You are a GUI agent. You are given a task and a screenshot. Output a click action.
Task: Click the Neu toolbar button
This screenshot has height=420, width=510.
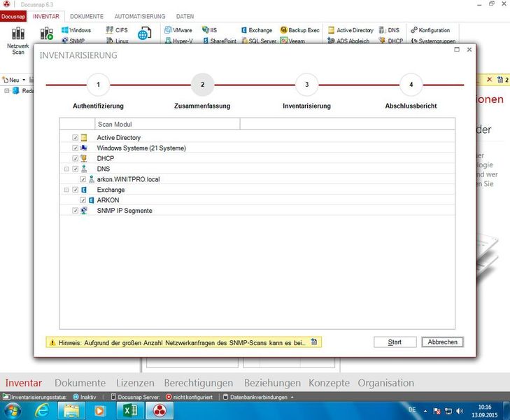click(11, 80)
